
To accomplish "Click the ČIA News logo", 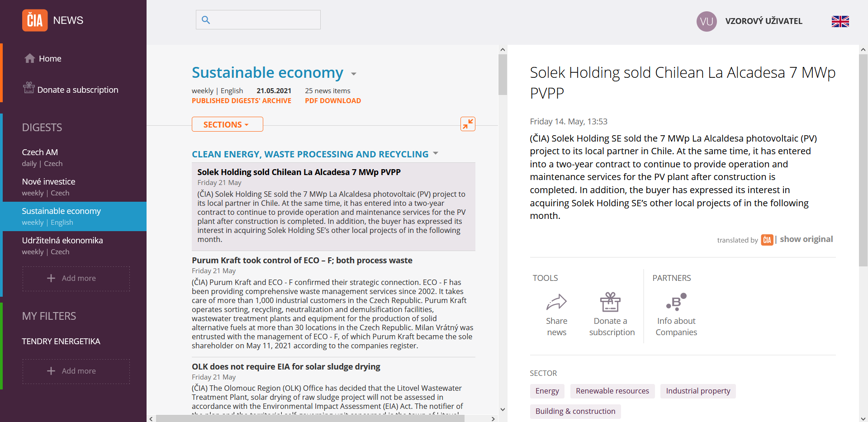I will point(52,20).
